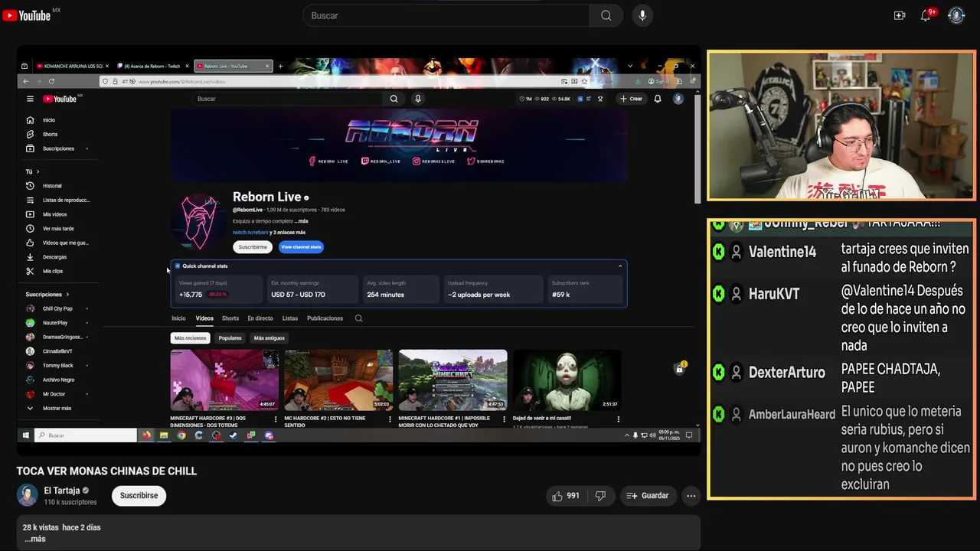
Task: In the video, expand the Suscripciones heading arrow above Chill City Pop
Action: pos(67,295)
